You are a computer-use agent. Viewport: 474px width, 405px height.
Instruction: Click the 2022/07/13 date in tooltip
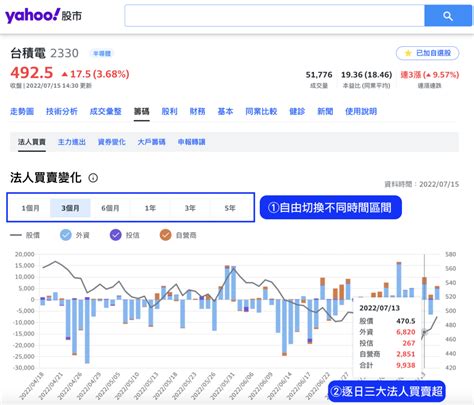click(x=380, y=308)
